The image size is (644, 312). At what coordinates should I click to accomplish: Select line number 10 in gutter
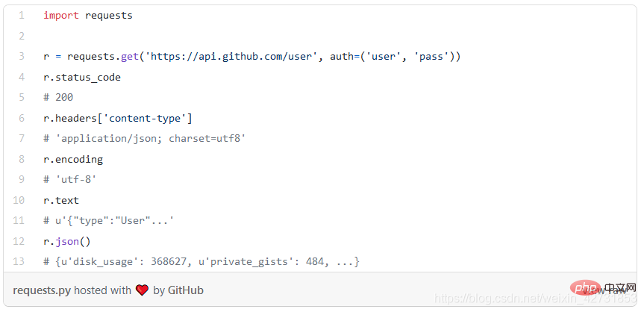click(x=19, y=200)
